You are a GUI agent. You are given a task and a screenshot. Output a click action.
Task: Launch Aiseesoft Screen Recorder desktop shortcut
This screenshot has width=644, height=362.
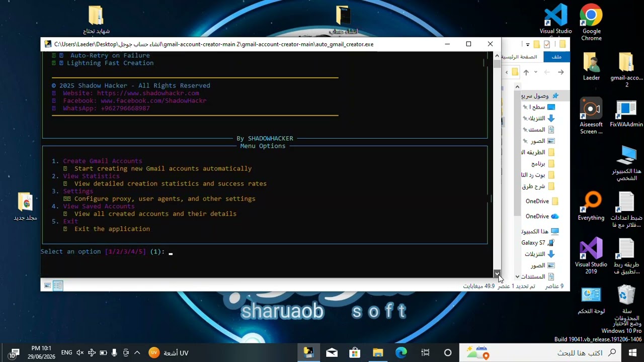pos(591,116)
